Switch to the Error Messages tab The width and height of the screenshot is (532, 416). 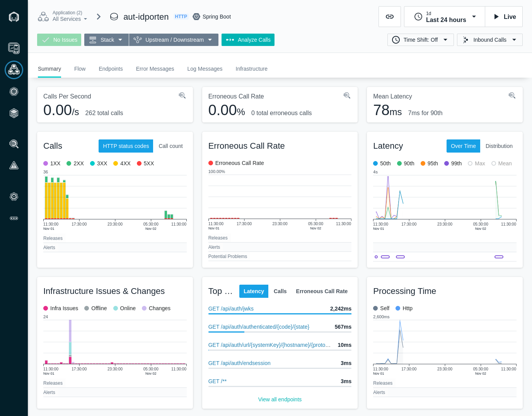coord(155,69)
